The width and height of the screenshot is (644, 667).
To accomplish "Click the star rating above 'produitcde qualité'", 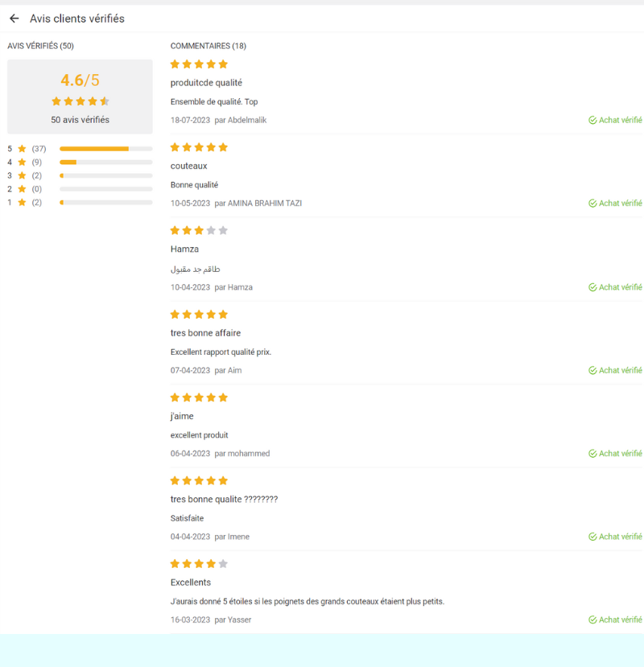I will click(x=199, y=64).
